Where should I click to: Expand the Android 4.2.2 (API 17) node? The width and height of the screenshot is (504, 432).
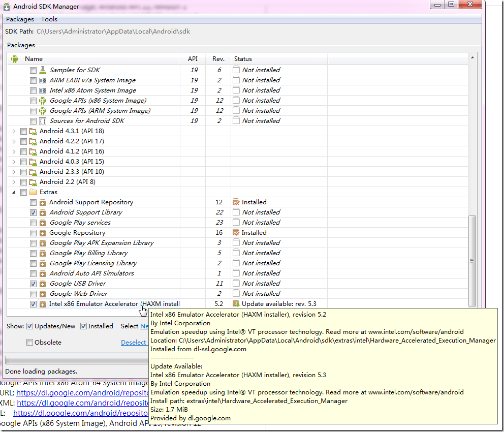[x=14, y=141]
